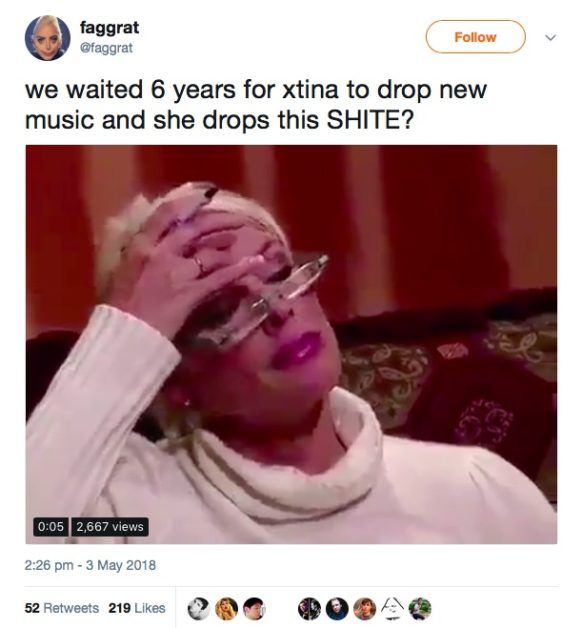
Task: Open the triangle line-drawing liker avatar
Action: point(392,608)
